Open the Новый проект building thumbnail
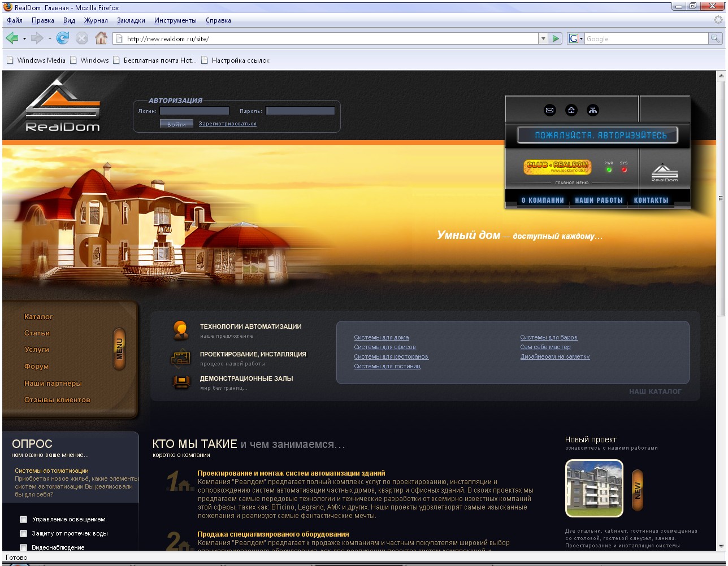 594,489
